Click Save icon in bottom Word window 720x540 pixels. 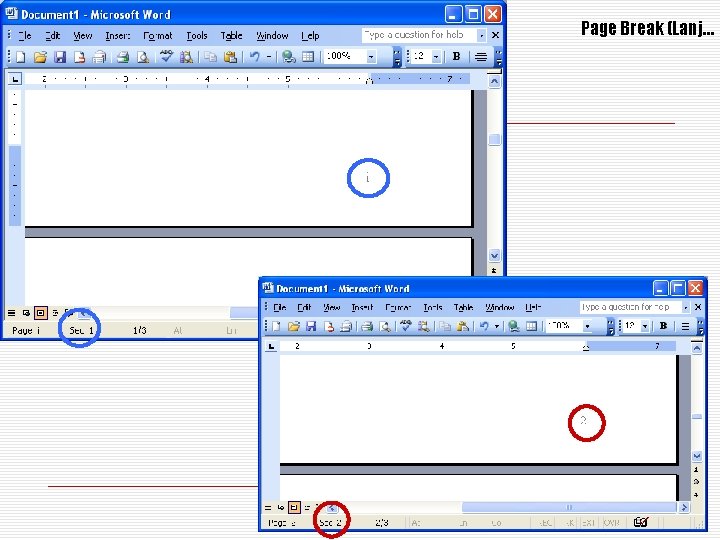tap(311, 326)
